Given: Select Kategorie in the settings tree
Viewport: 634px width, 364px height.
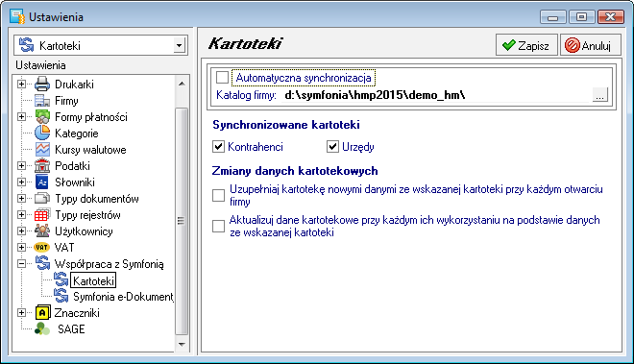Looking at the screenshot, I should (x=77, y=133).
